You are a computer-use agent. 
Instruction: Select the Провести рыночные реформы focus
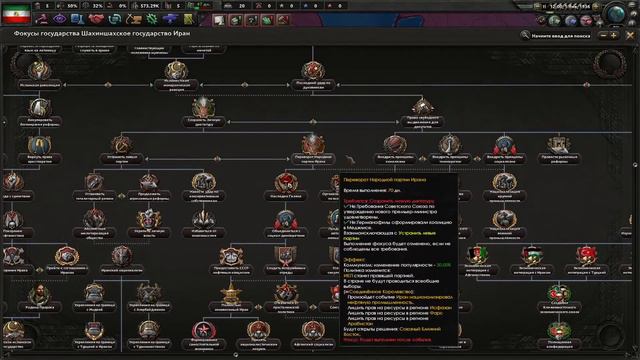point(559,149)
